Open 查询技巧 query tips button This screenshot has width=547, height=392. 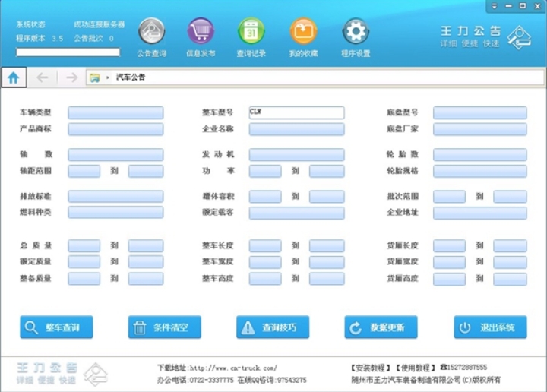click(x=273, y=327)
